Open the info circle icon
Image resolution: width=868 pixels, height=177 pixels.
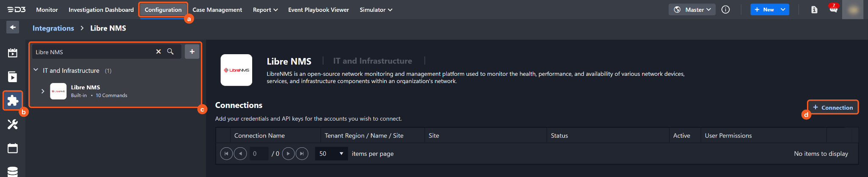[726, 10]
